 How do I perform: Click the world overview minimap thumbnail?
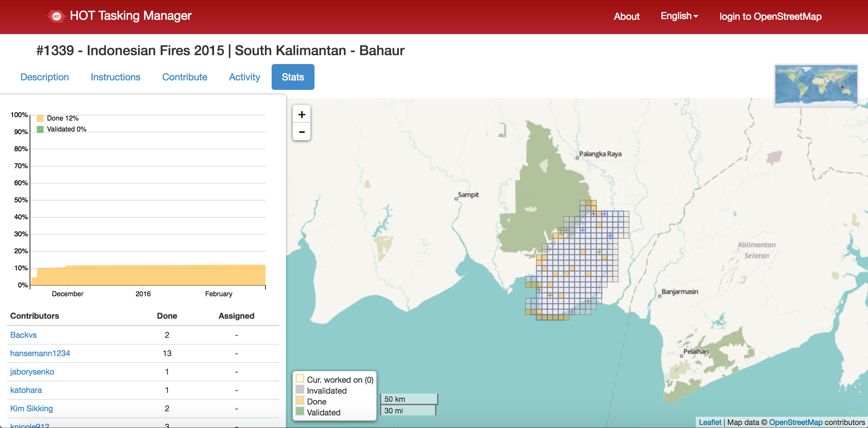coord(816,85)
